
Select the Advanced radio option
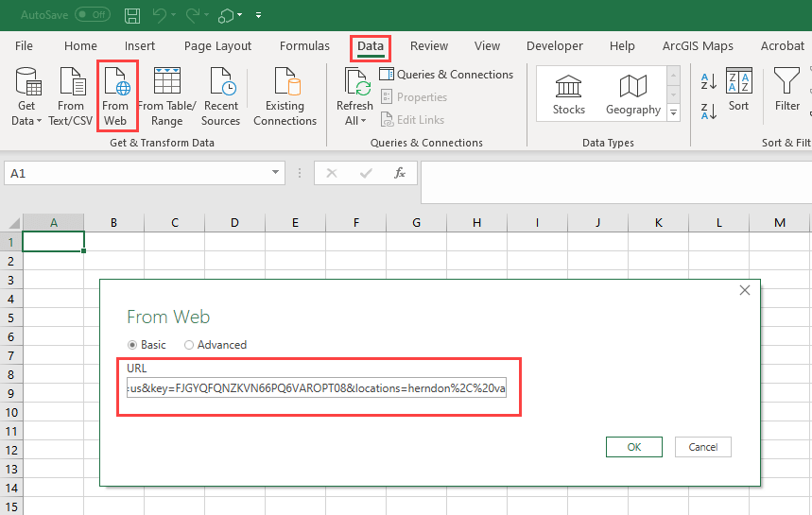(189, 345)
